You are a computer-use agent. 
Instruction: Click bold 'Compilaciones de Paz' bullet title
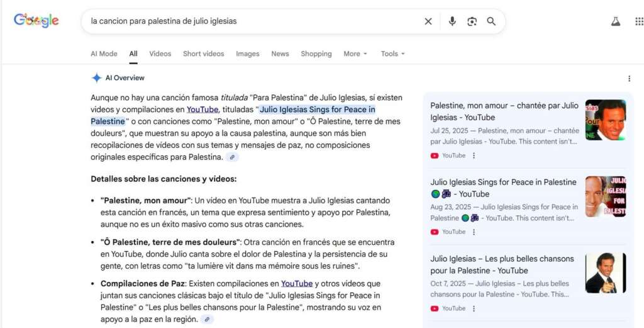pos(143,283)
